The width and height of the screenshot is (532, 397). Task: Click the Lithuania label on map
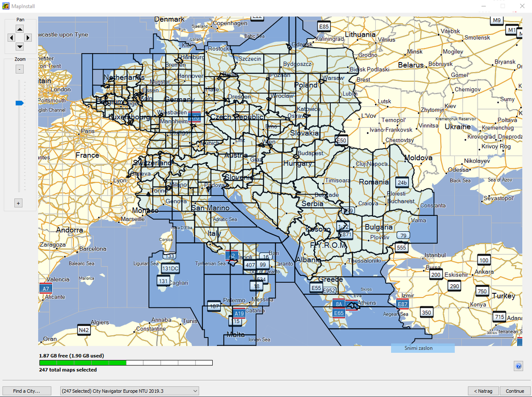point(360,34)
